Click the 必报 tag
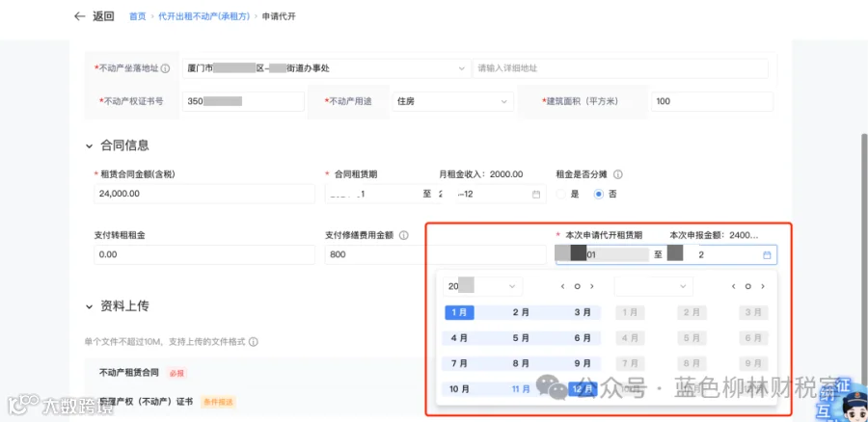Viewport: 868px width, 422px height. coord(177,373)
